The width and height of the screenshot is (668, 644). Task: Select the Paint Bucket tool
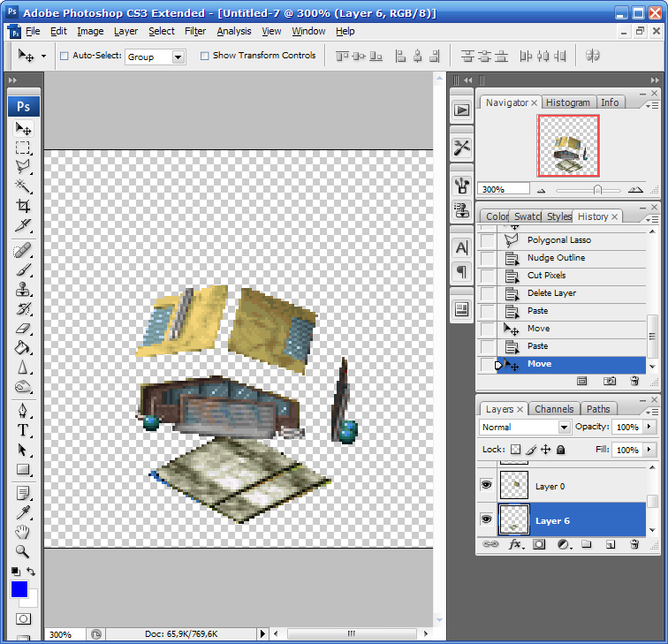click(23, 348)
